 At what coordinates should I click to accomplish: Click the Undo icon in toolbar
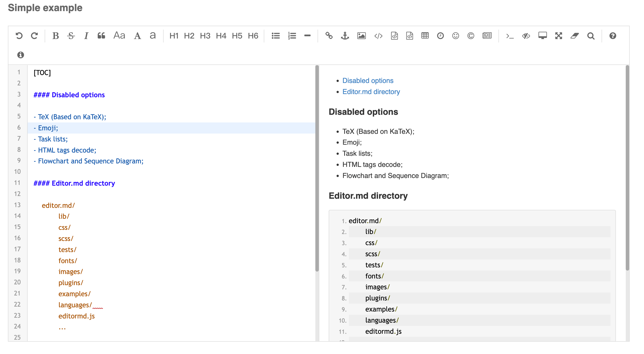(19, 36)
